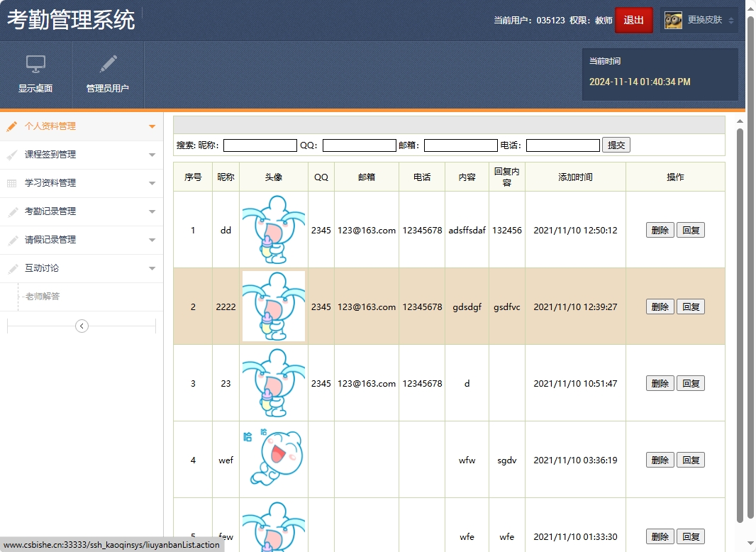
Task: Click the 课程签到管理 pencil icon
Action: pos(11,155)
